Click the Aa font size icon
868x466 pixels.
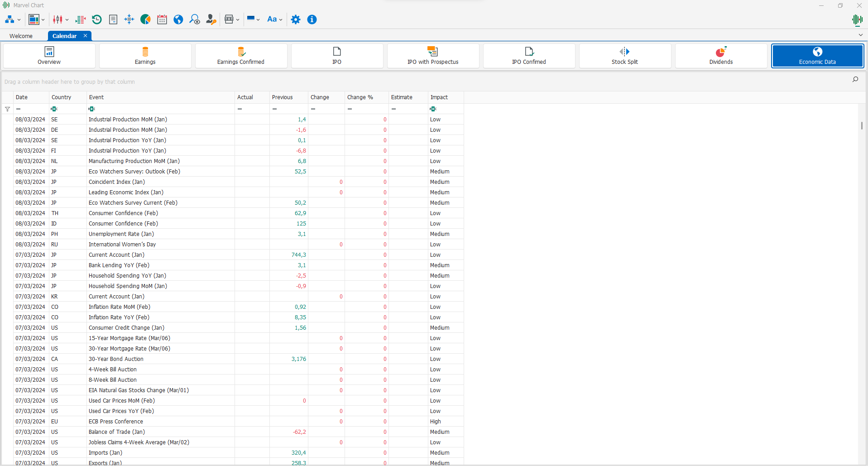click(x=272, y=19)
